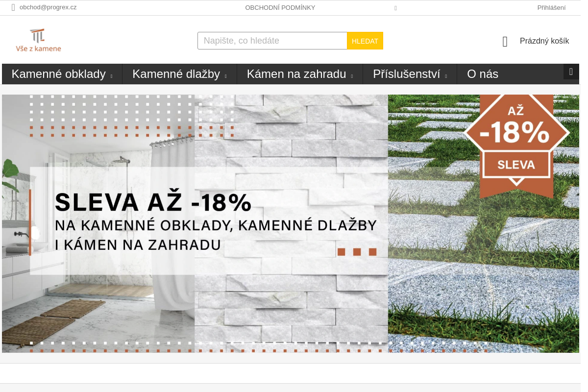This screenshot has height=392, width=588.
Task: Click the envelope icon beside obchod@progrex.cz
Action: coord(13,7)
